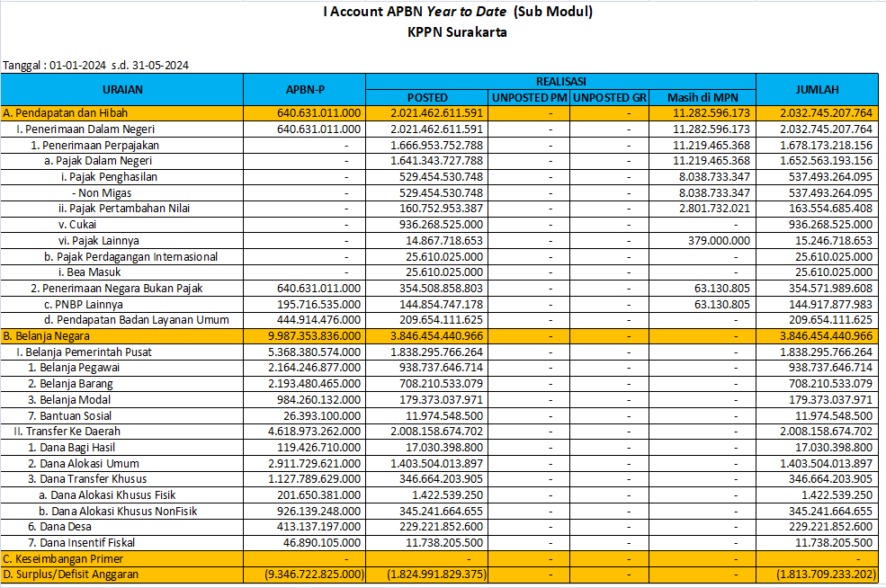Image resolution: width=886 pixels, height=588 pixels.
Task: Click APBN-P value 201.650.381.000
Action: (318, 494)
